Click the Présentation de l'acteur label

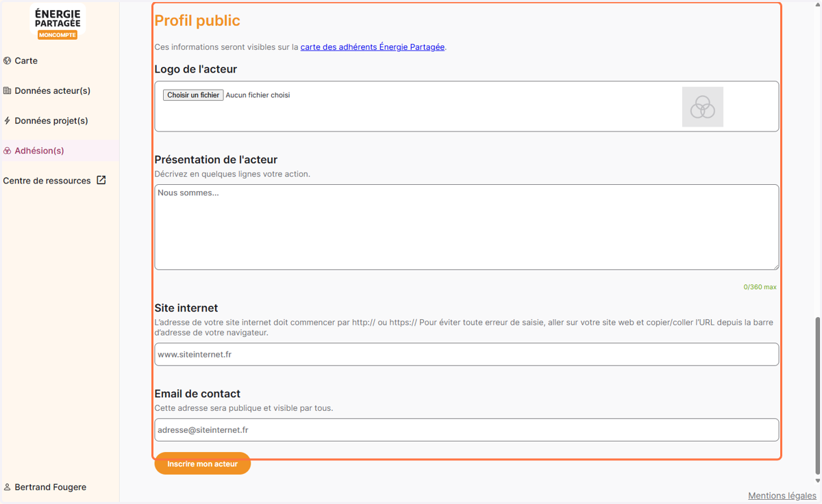coord(216,160)
